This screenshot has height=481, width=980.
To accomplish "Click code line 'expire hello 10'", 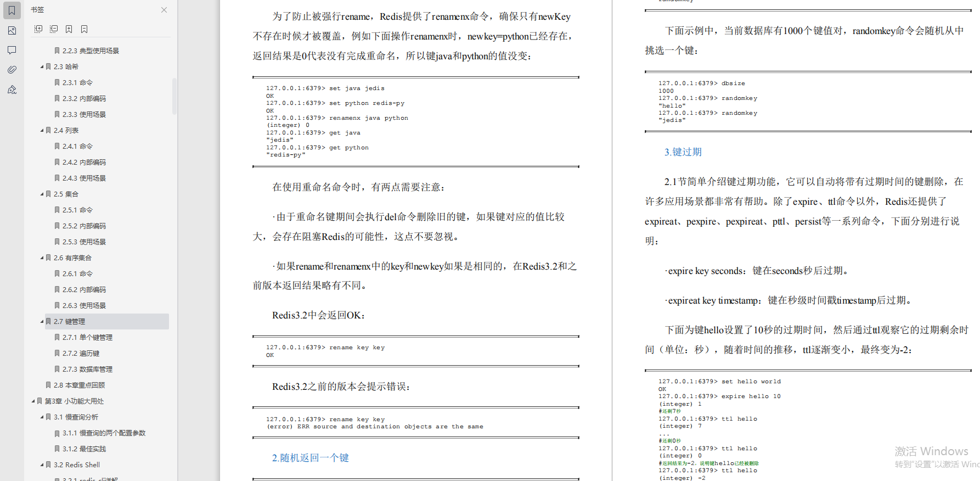I will [x=719, y=396].
